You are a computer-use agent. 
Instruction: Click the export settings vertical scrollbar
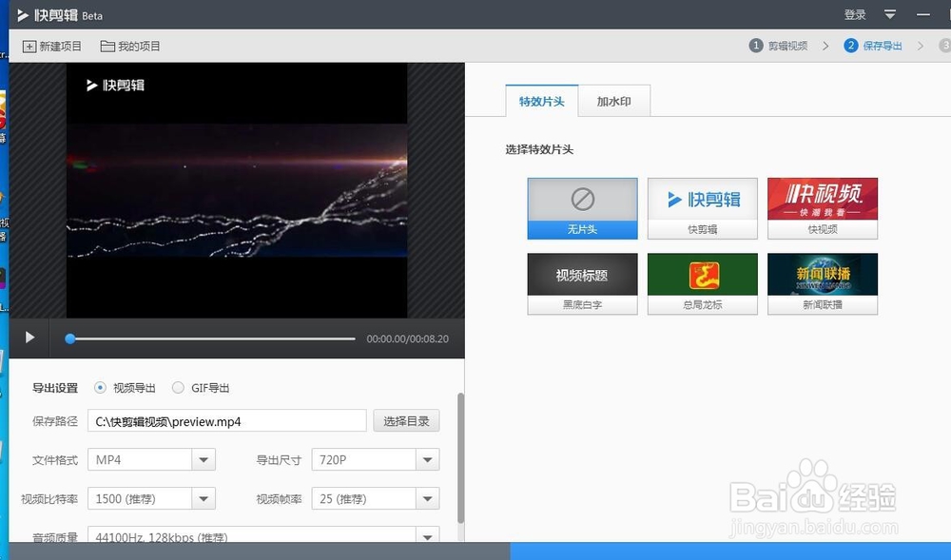(460, 458)
